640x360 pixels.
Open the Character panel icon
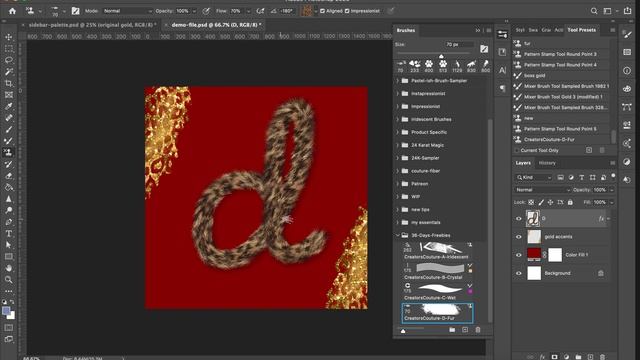click(x=502, y=70)
